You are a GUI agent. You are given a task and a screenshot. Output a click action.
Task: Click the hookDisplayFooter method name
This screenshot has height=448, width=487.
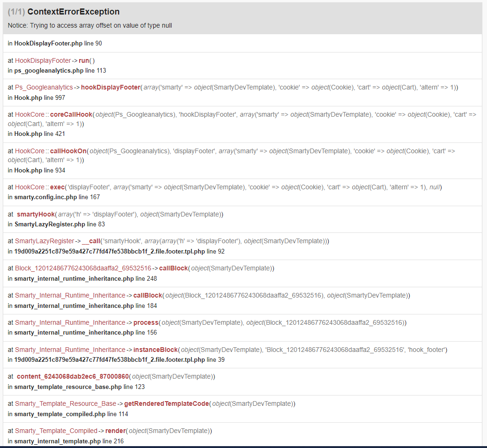pos(111,87)
